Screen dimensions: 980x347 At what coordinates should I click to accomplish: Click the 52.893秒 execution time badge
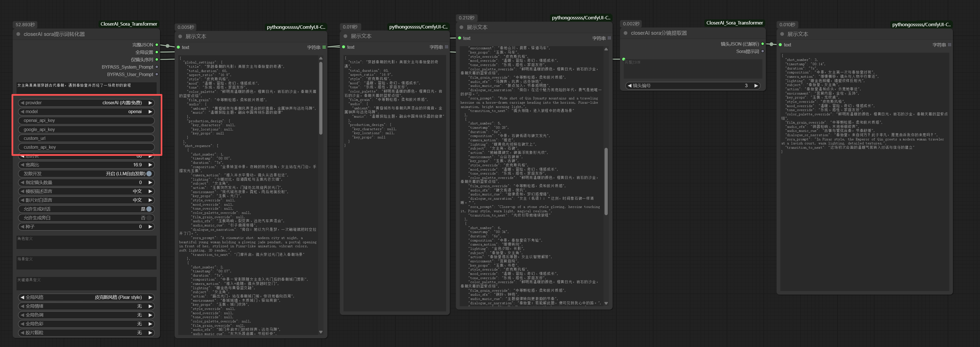25,25
